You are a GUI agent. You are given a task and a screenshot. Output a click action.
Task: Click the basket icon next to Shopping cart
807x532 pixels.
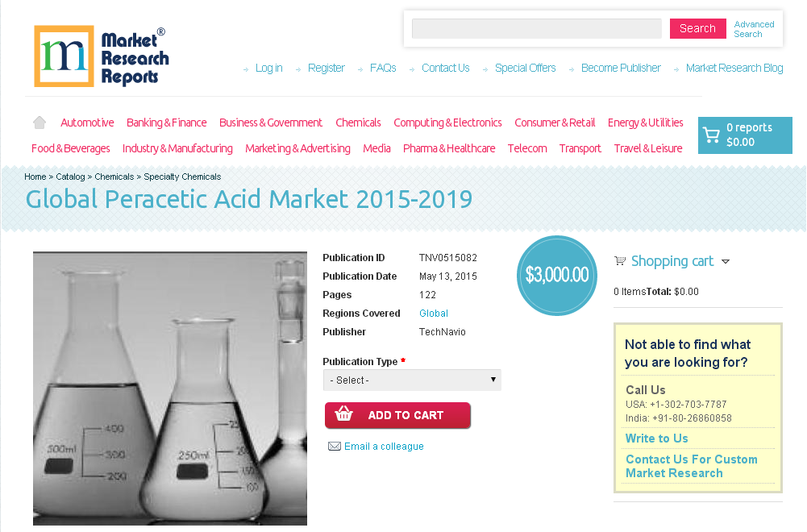[619, 260]
